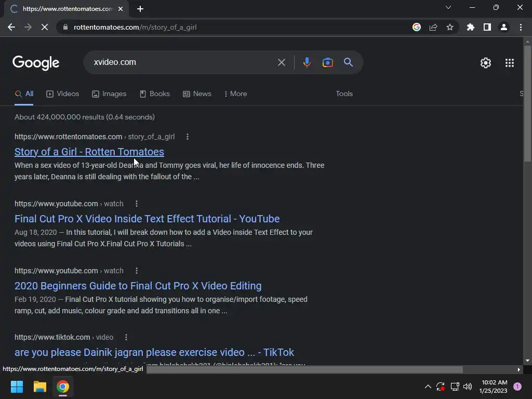
Task: Run search with the magnifying glass icon
Action: click(349, 62)
